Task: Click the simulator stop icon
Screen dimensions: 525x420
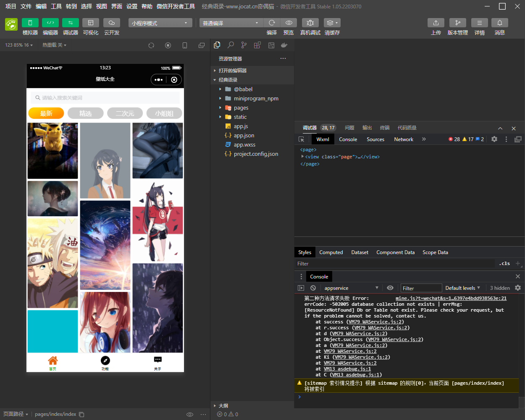Action: pyautogui.click(x=168, y=45)
